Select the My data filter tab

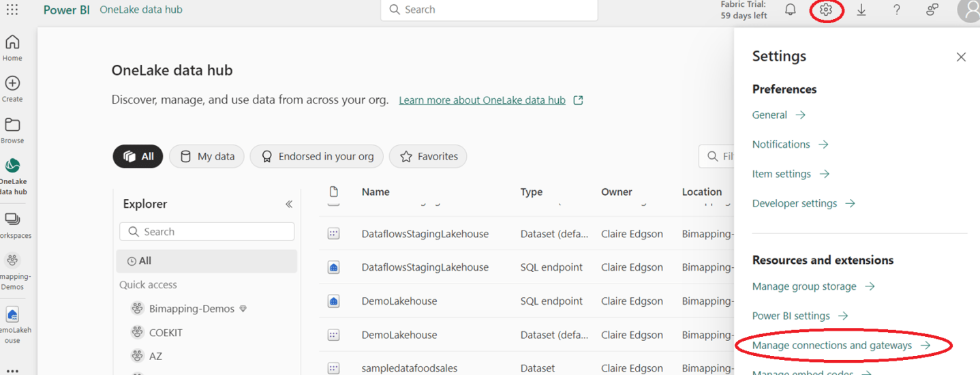[207, 156]
